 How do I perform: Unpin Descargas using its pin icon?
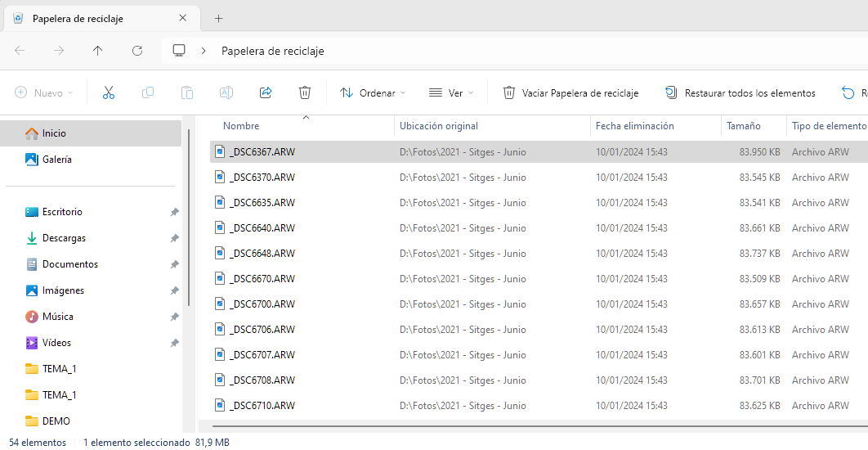pos(174,238)
